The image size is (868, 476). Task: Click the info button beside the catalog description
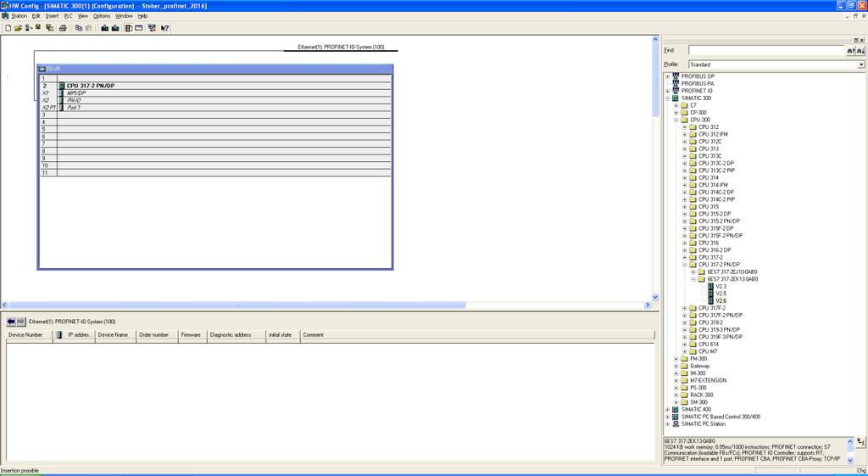coord(861,442)
